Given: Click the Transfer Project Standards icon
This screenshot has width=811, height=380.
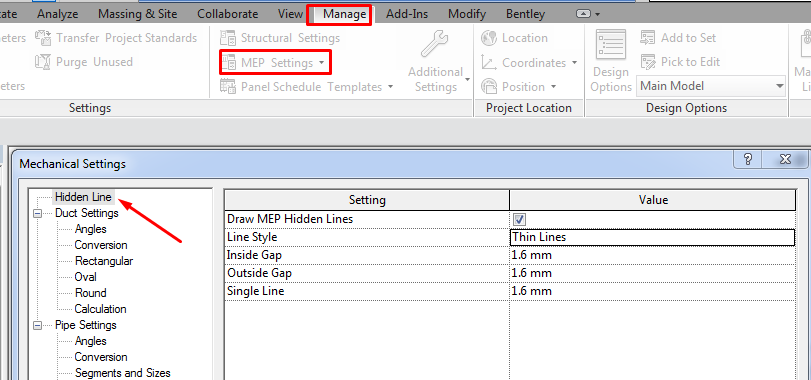Looking at the screenshot, I should click(x=42, y=38).
